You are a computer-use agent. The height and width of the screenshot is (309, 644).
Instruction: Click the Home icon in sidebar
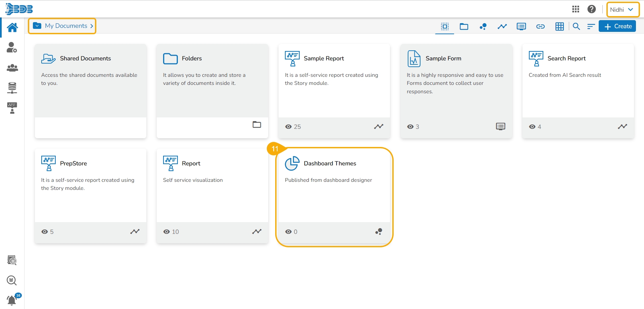tap(12, 28)
